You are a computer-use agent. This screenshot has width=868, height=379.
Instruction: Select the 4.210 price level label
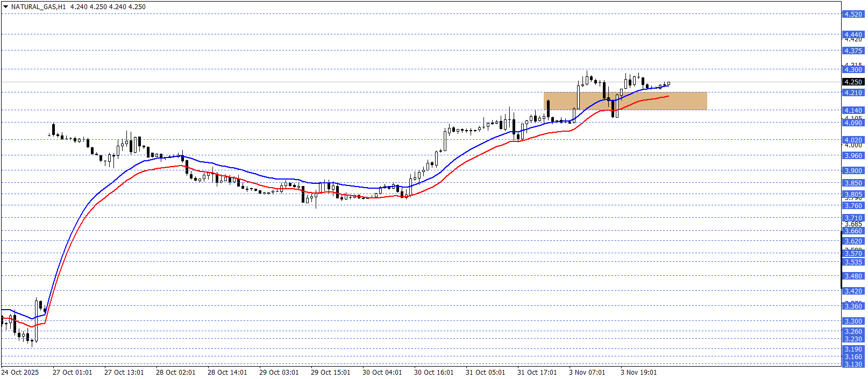tap(853, 93)
